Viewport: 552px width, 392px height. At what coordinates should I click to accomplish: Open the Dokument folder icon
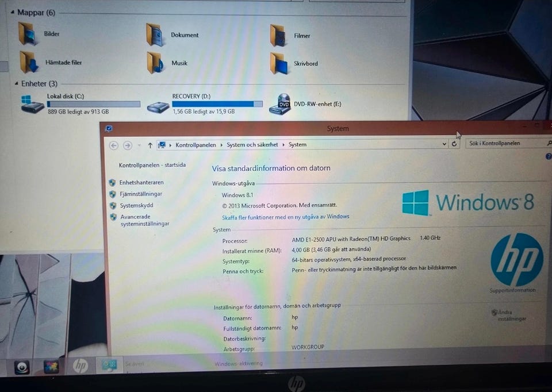point(155,34)
